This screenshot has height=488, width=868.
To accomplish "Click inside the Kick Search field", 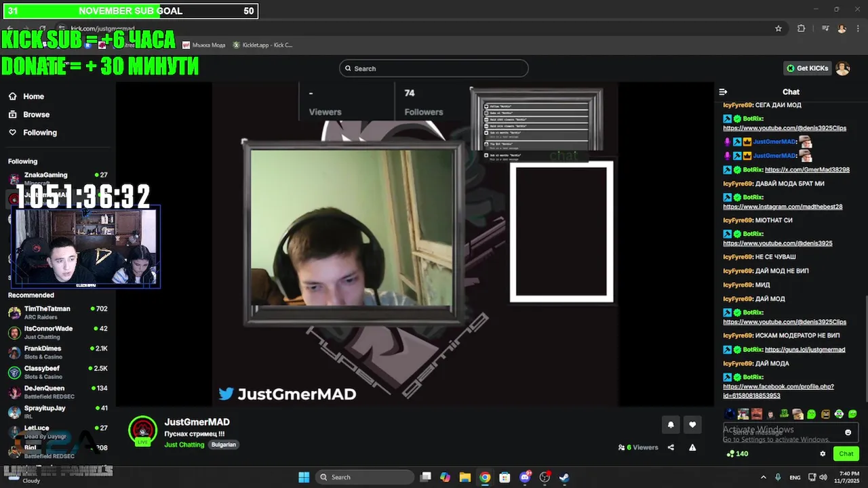I will click(x=434, y=68).
